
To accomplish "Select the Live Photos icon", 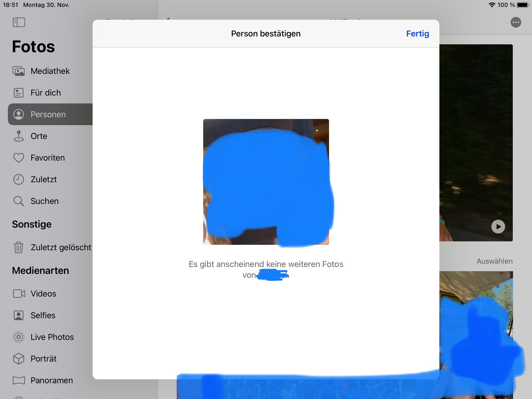I will pos(19,337).
